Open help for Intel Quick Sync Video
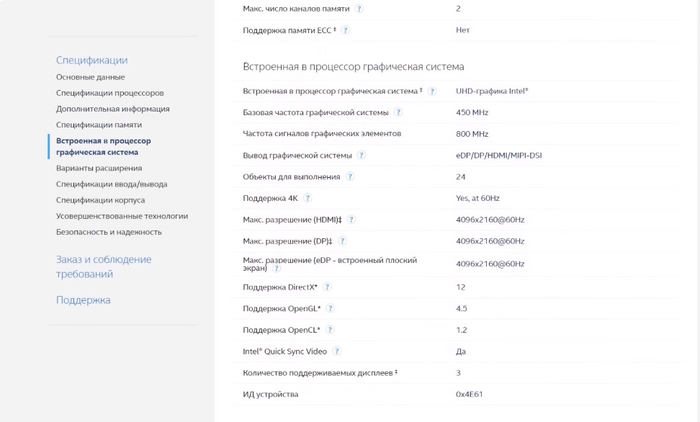700x422 pixels. click(x=337, y=352)
